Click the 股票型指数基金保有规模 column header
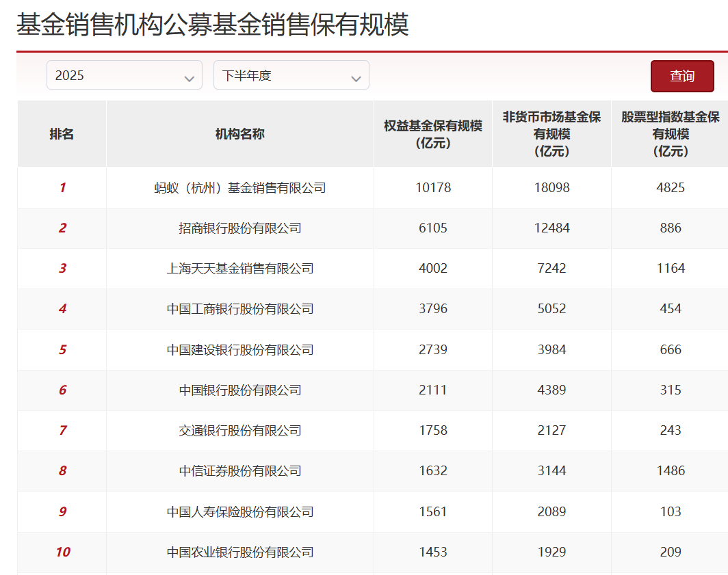Image resolution: width=728 pixels, height=575 pixels. [x=670, y=134]
